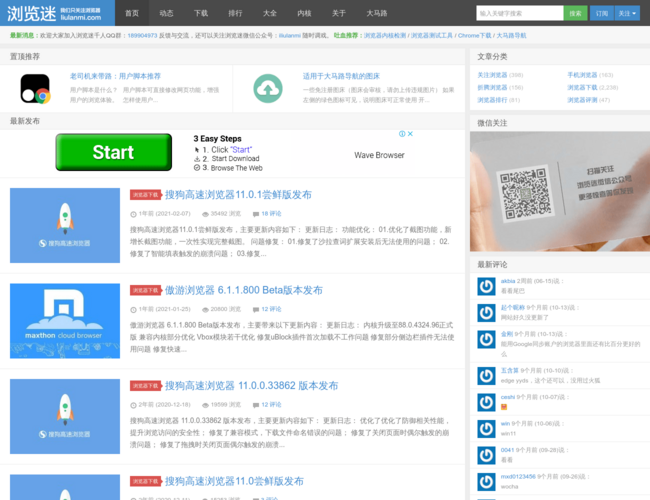Open 浏览器评测 category link
The image size is (650, 500).
(582, 100)
